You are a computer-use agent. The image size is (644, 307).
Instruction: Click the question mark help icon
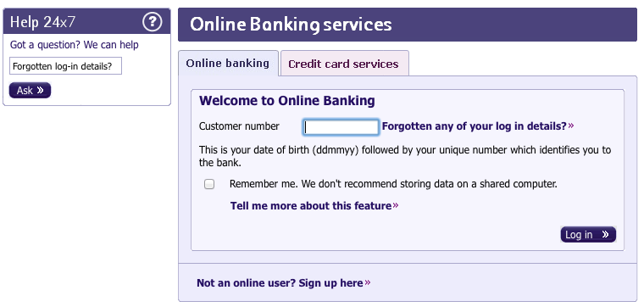click(152, 22)
